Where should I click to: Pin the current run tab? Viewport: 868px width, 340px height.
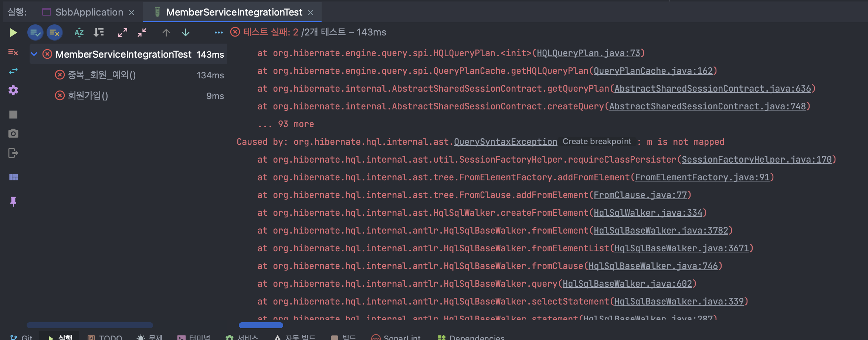click(x=13, y=201)
